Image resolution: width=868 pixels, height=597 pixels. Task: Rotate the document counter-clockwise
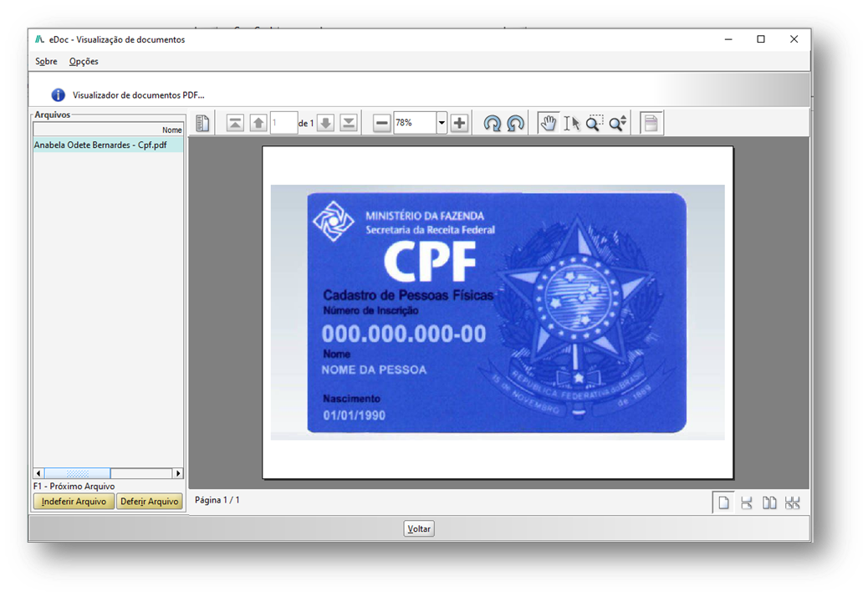pyautogui.click(x=515, y=123)
